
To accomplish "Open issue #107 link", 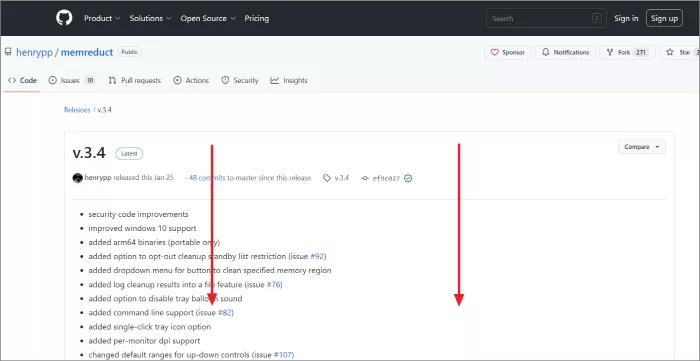I will pyautogui.click(x=283, y=355).
